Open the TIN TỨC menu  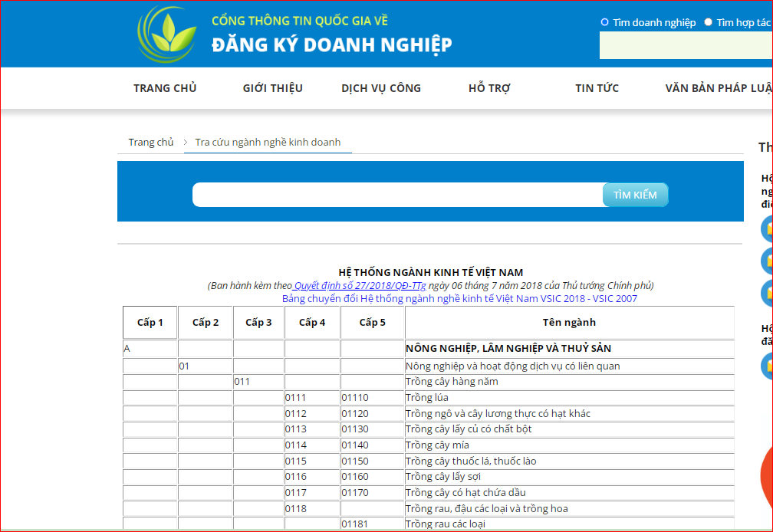tap(597, 87)
